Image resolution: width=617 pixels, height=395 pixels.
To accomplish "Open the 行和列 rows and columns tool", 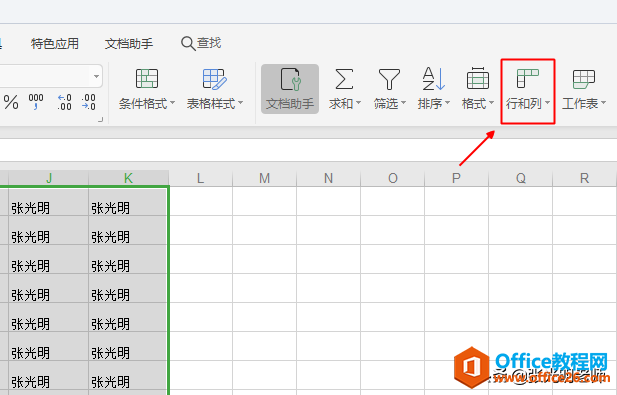I will pos(528,91).
